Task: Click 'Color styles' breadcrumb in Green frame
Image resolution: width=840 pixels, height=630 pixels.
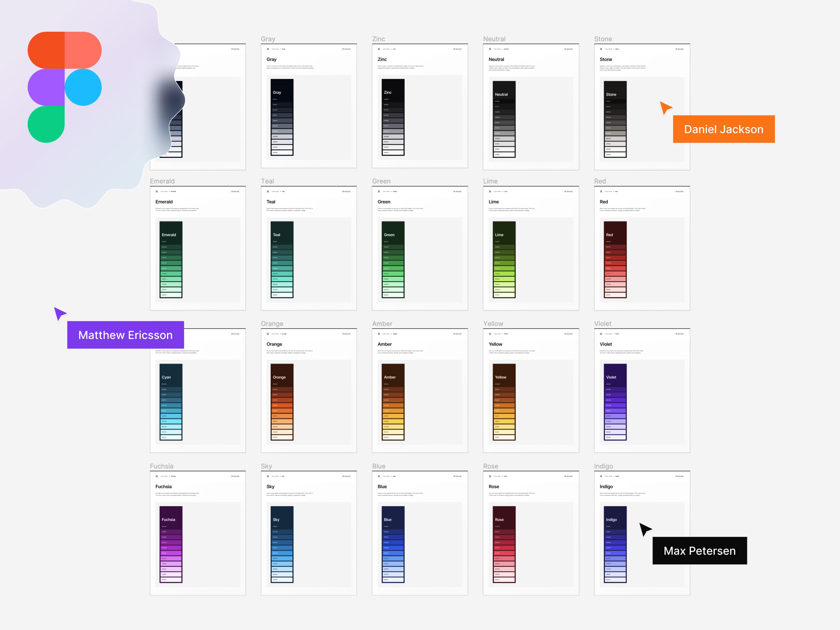Action: point(386,191)
